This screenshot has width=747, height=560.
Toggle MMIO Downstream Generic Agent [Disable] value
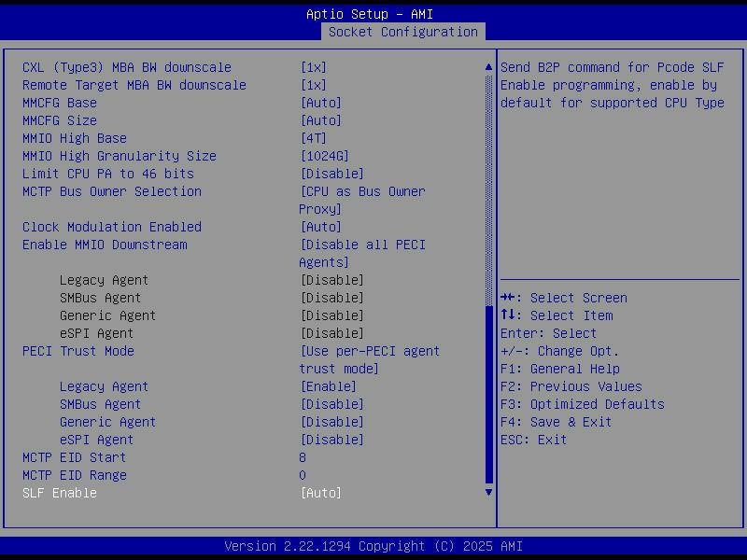[x=332, y=315]
